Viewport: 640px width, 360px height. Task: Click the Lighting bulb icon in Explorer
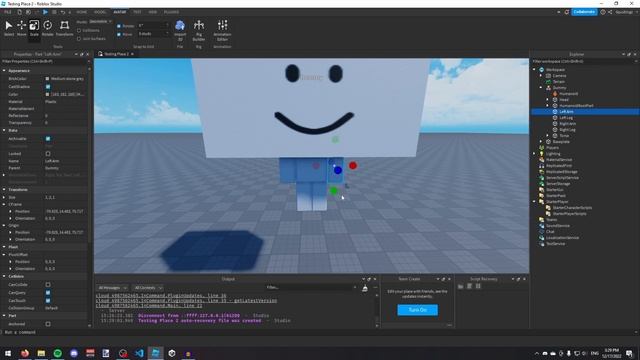point(542,153)
